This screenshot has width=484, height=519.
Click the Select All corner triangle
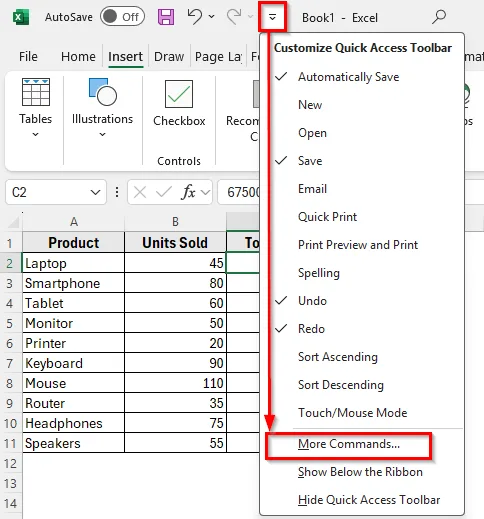[13, 222]
